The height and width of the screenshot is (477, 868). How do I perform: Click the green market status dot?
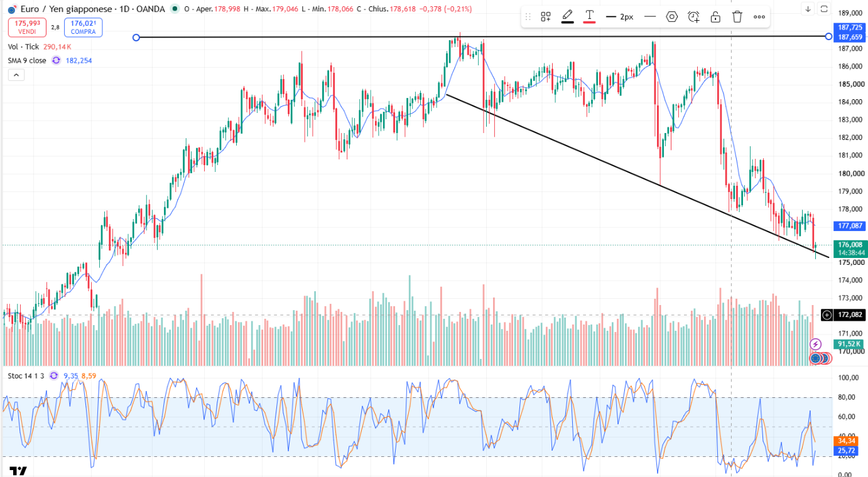175,9
